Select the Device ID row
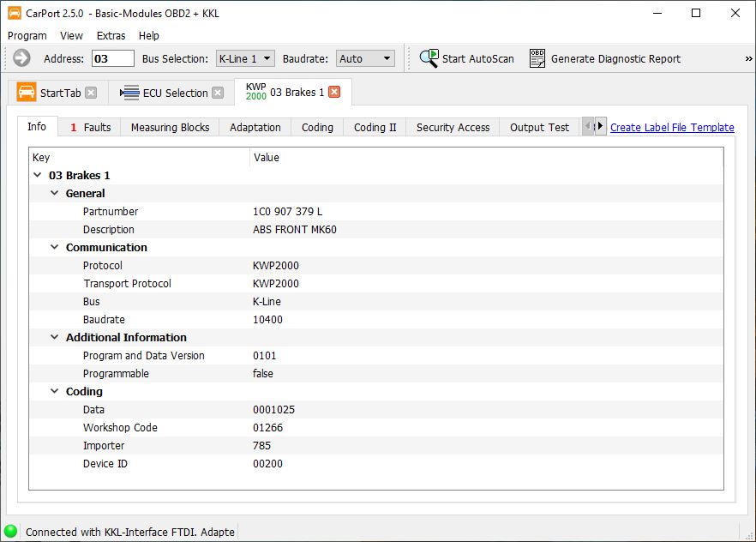The image size is (756, 542). tap(376, 463)
